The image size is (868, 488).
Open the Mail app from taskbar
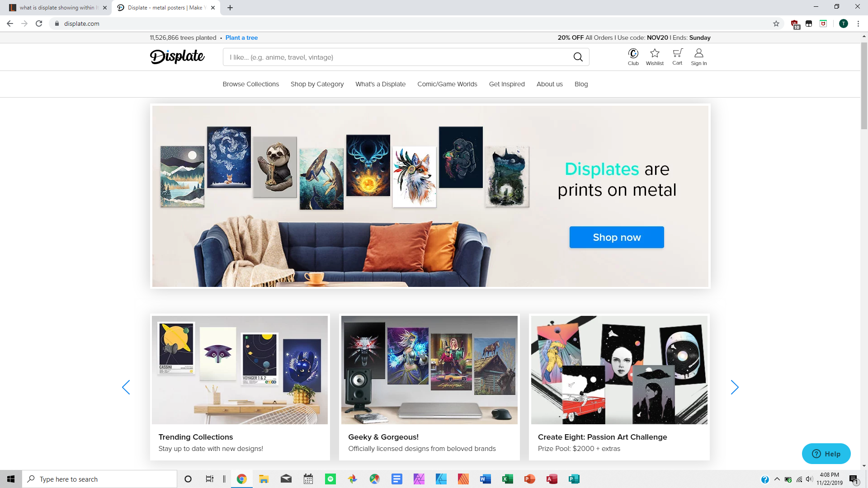(286, 479)
